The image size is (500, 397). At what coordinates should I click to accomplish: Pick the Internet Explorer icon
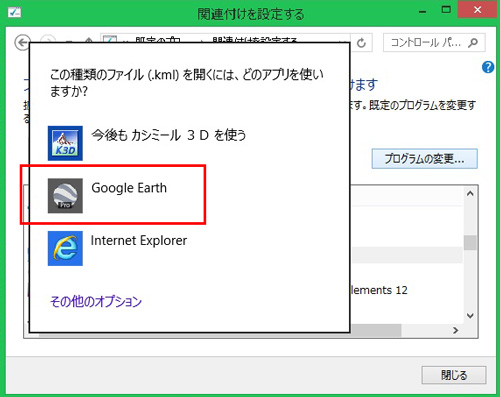coord(65,248)
